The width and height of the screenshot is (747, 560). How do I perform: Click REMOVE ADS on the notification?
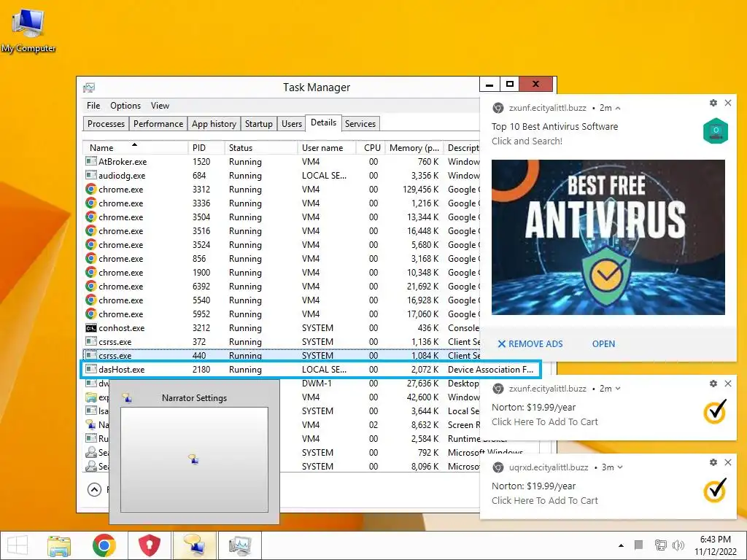530,344
